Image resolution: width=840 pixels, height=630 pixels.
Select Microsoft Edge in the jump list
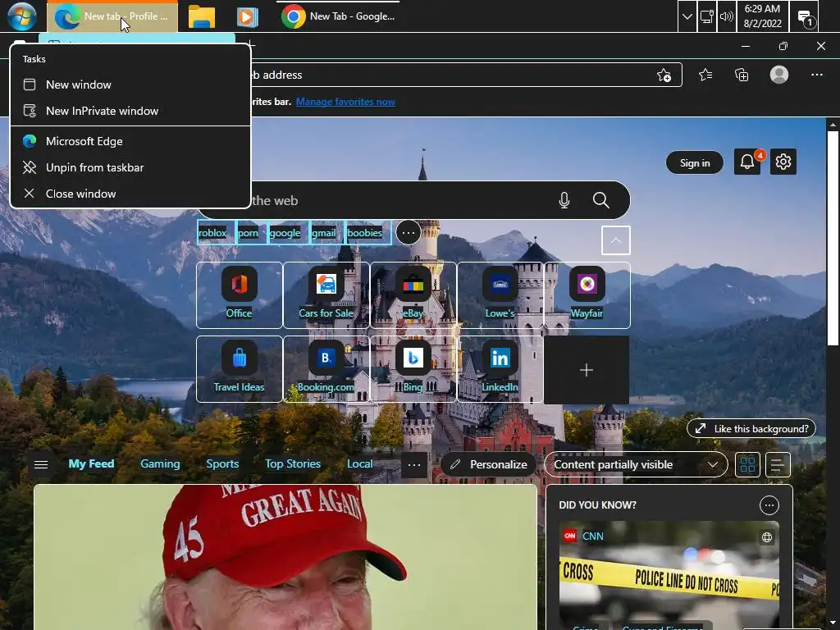(x=130, y=141)
